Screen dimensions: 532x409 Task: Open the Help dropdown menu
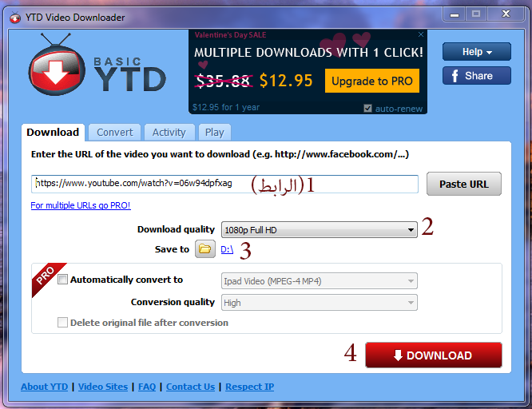(476, 52)
